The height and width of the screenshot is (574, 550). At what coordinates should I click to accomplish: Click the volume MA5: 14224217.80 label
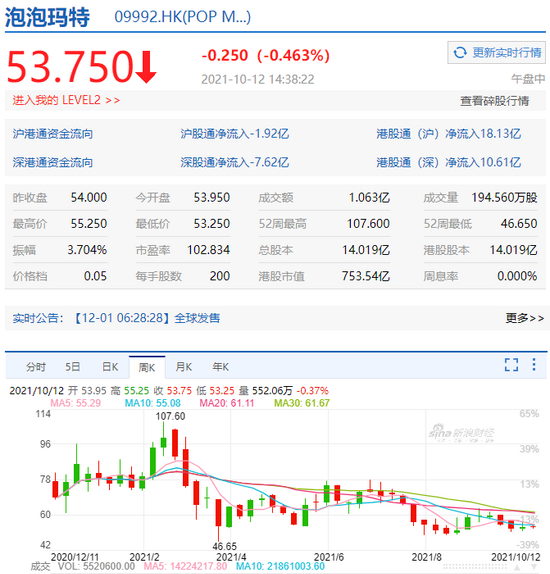point(185,566)
